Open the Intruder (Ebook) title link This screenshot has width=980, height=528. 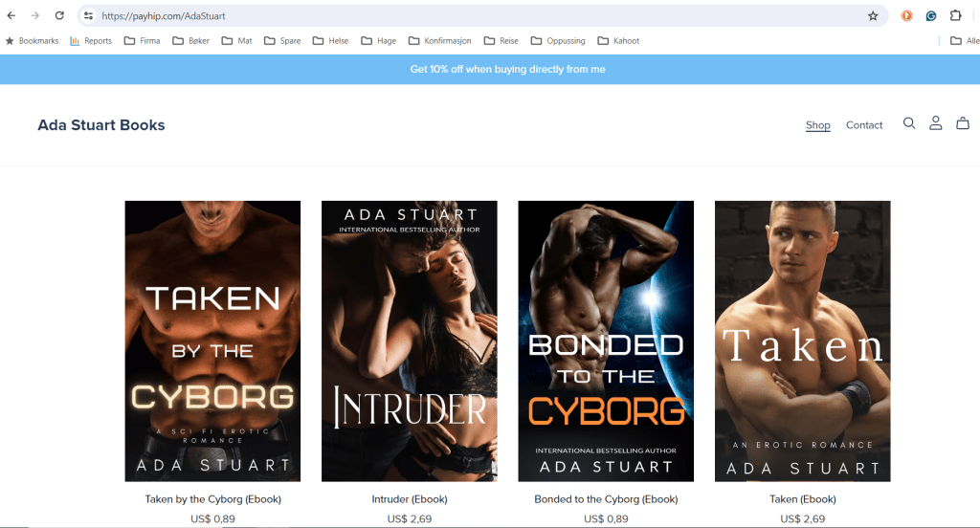(x=409, y=499)
